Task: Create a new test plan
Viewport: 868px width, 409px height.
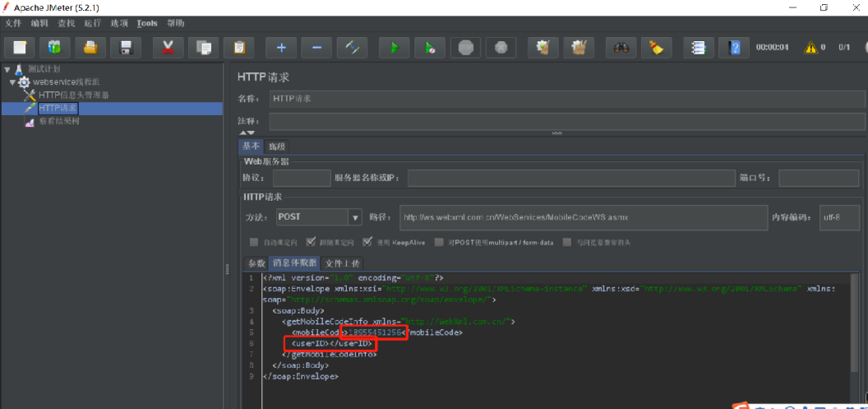Action: [20, 48]
